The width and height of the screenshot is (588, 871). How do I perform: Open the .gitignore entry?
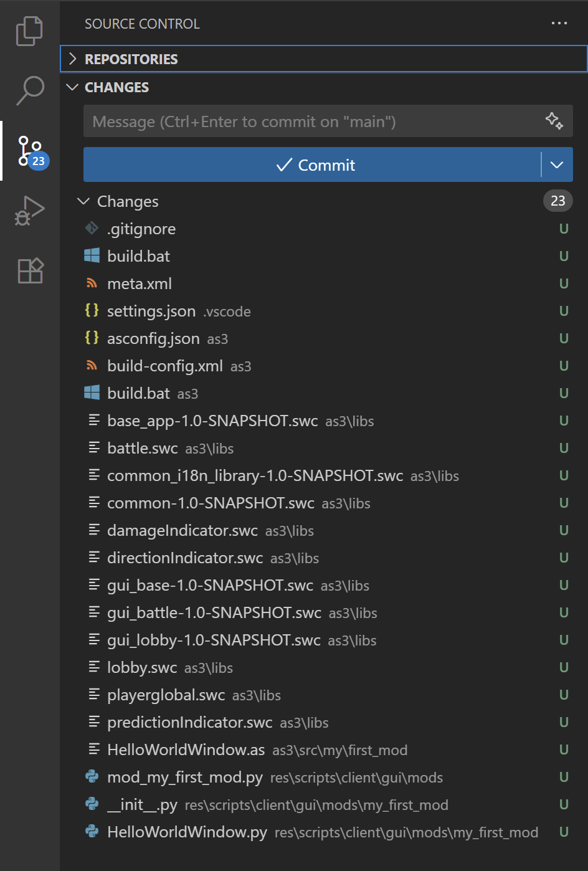click(x=141, y=229)
